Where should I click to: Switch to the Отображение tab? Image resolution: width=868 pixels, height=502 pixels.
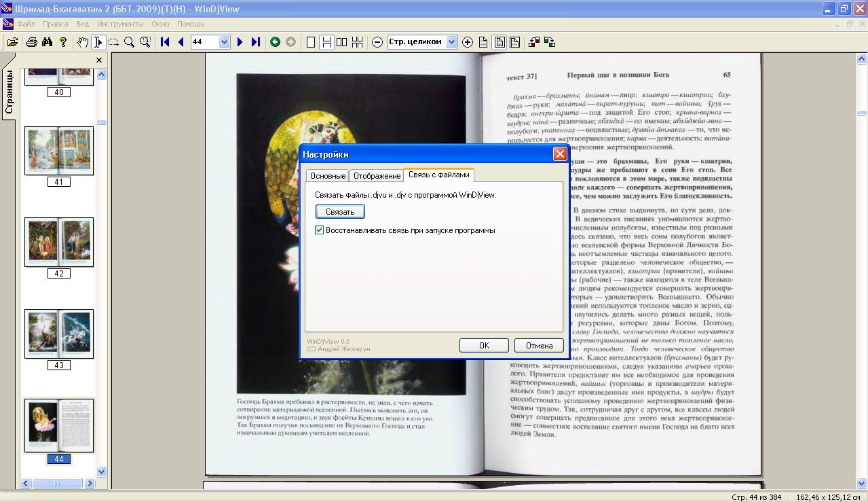pyautogui.click(x=377, y=175)
